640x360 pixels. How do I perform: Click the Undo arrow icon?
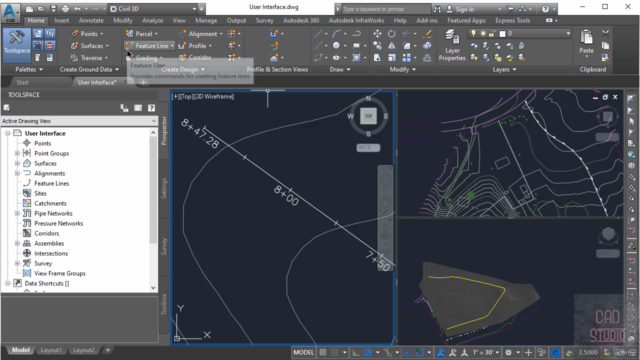(x=77, y=9)
